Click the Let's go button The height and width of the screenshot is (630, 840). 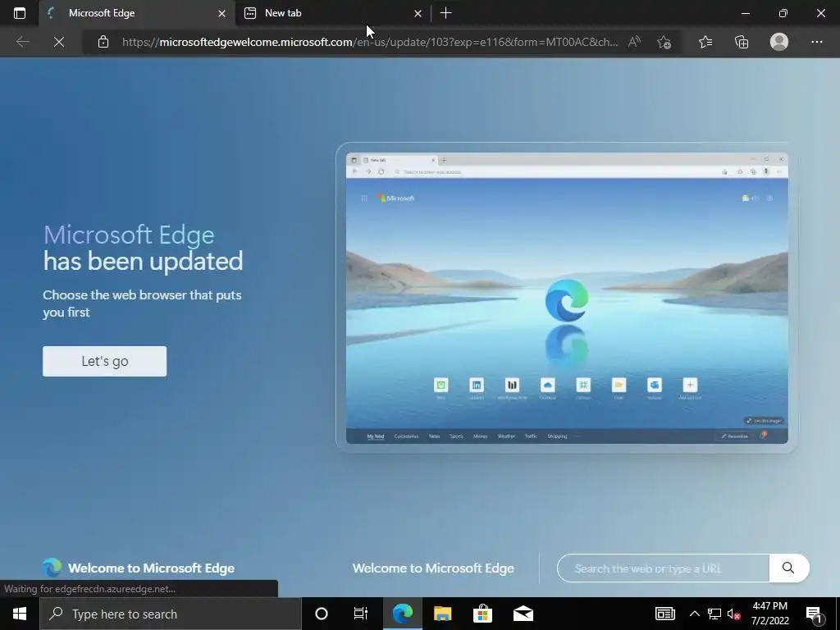104,361
